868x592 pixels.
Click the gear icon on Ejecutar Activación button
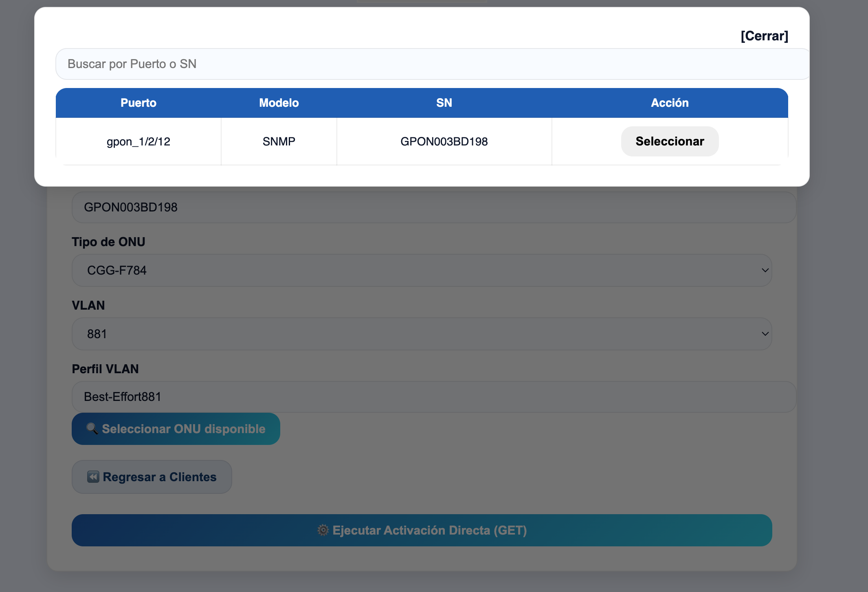[323, 530]
